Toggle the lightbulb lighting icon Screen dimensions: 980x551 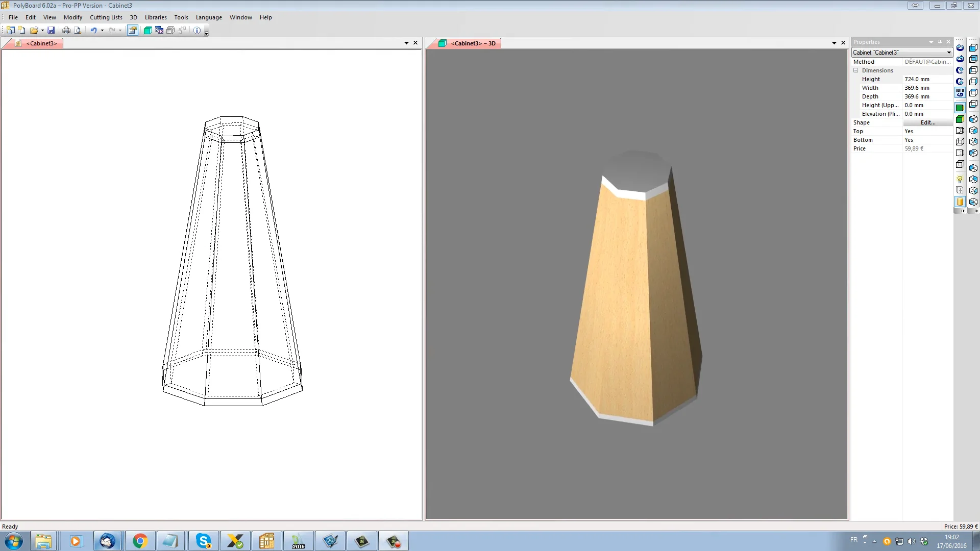click(x=960, y=179)
